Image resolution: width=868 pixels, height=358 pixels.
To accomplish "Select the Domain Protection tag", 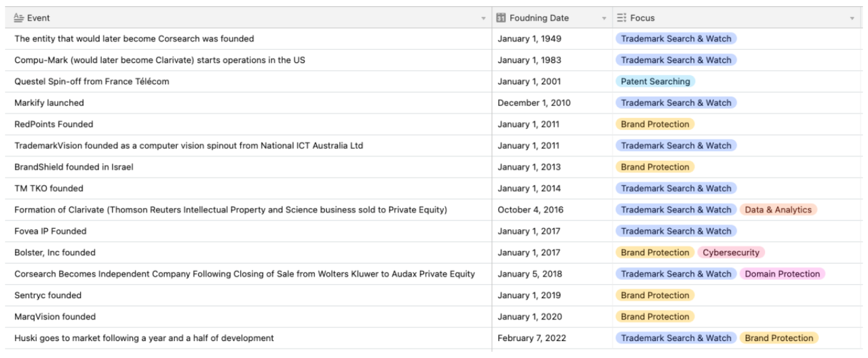I will click(782, 274).
